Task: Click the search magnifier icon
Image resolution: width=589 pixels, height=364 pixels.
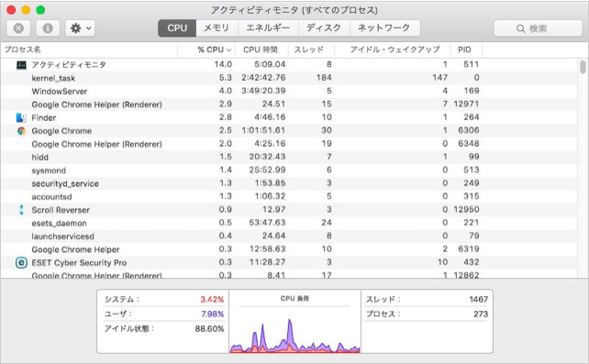Action: [x=520, y=28]
